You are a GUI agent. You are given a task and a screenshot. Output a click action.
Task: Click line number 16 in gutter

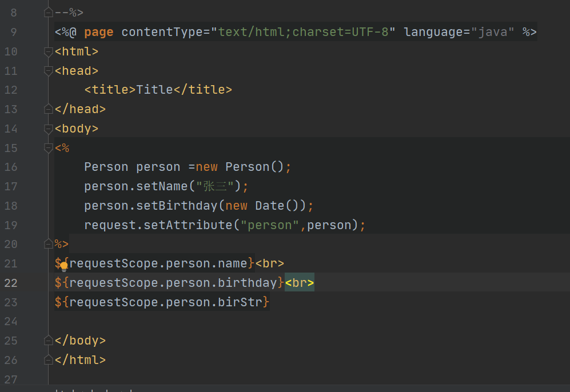click(x=11, y=167)
